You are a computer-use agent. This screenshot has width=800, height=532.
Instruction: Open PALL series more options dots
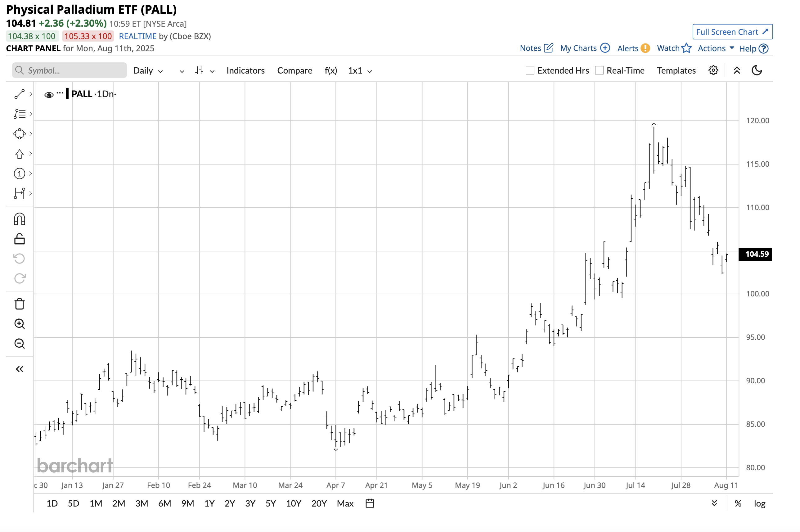tap(60, 92)
